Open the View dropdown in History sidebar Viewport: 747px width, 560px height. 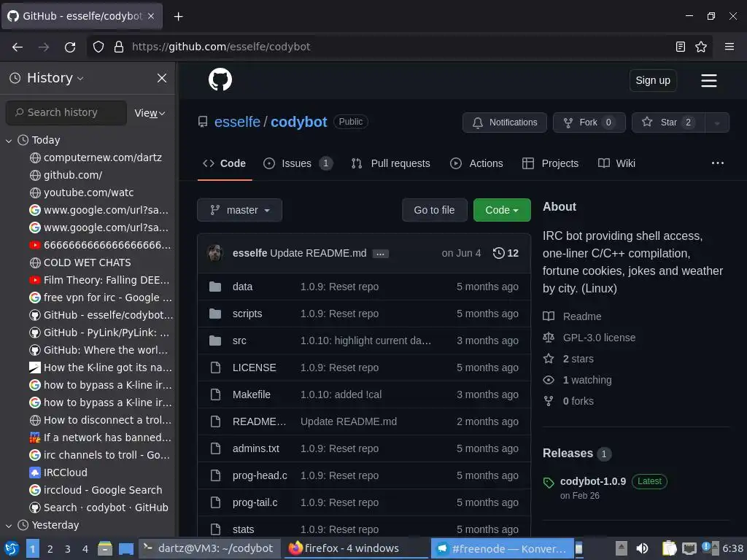pyautogui.click(x=150, y=113)
